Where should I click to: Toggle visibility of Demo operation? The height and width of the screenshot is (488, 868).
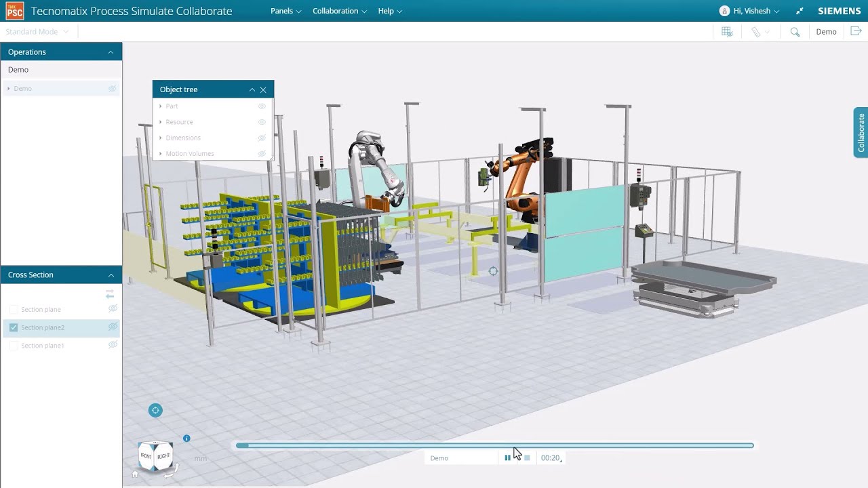[113, 88]
